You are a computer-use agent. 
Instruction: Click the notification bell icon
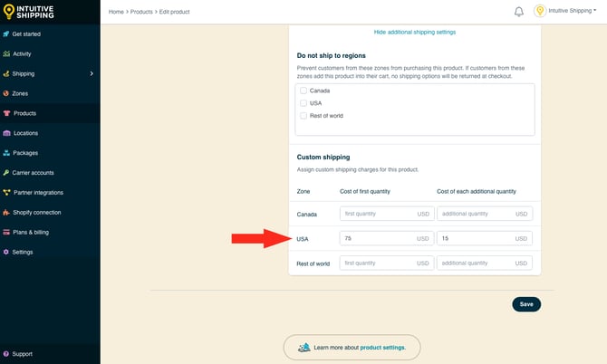click(x=519, y=12)
